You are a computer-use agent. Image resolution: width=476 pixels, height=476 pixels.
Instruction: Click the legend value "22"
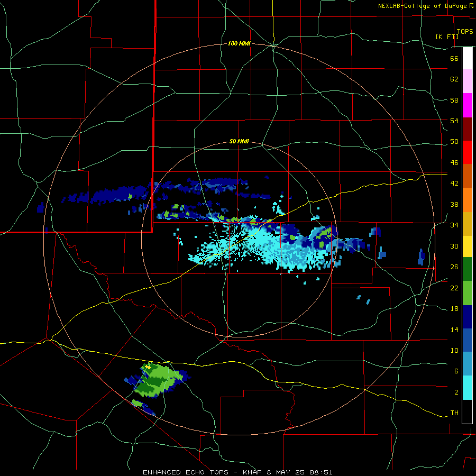(x=454, y=288)
